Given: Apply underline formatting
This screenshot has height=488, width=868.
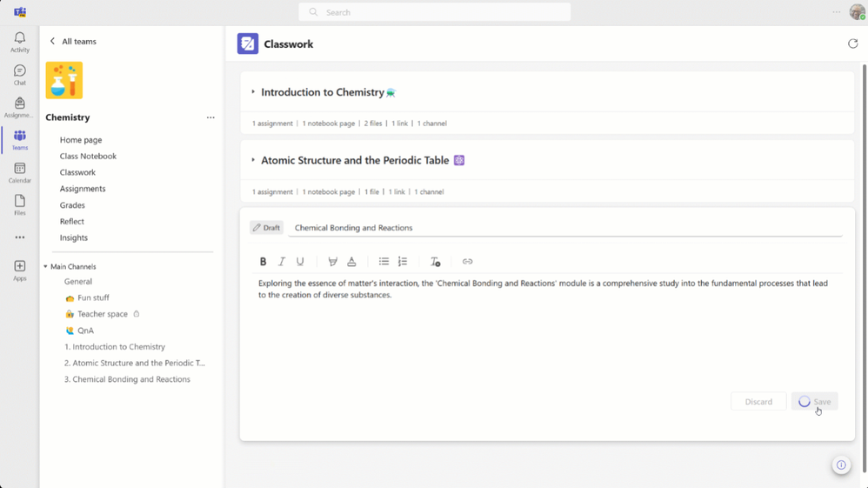Looking at the screenshot, I should pos(300,262).
